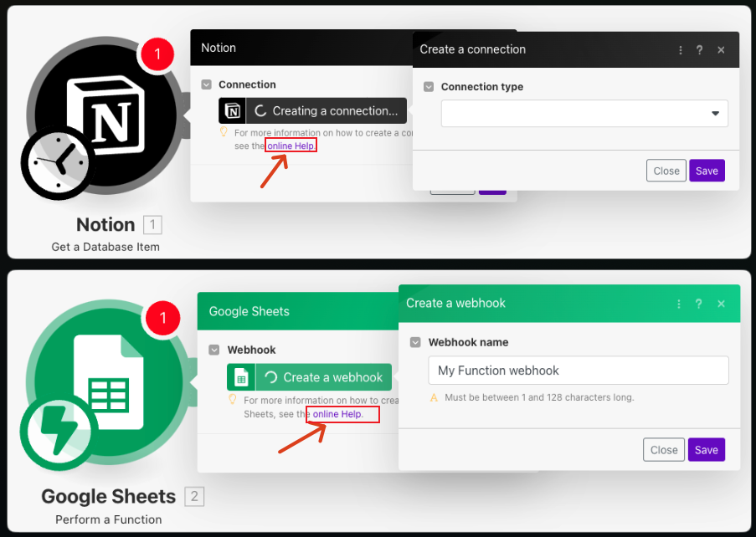
Task: Click Save in Create a webhook dialog
Action: (x=707, y=450)
